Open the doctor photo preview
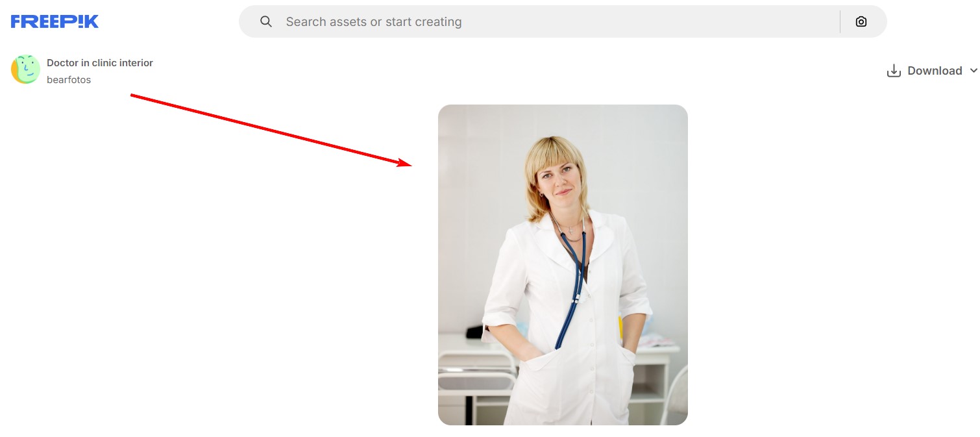The image size is (980, 437). coord(563,265)
